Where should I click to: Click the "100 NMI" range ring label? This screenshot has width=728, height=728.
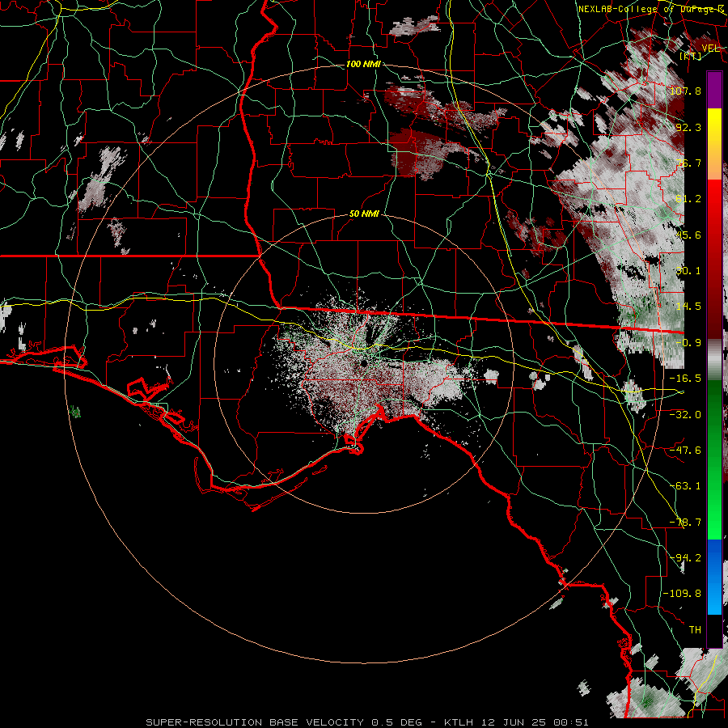pyautogui.click(x=363, y=64)
